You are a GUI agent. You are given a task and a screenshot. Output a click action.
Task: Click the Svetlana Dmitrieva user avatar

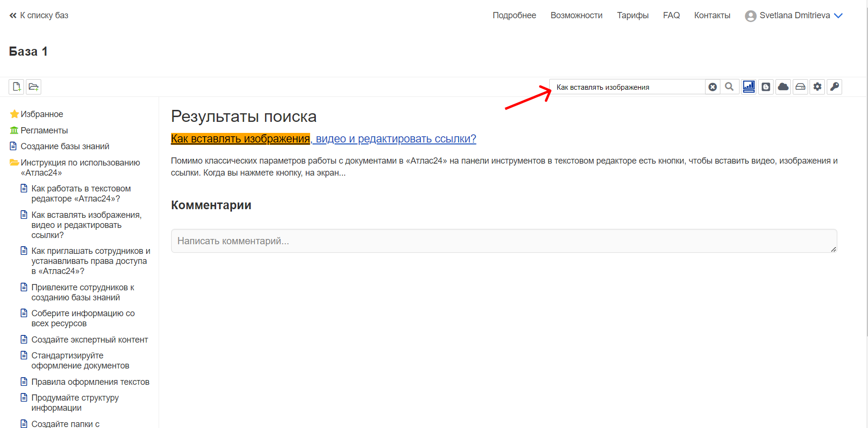point(751,16)
